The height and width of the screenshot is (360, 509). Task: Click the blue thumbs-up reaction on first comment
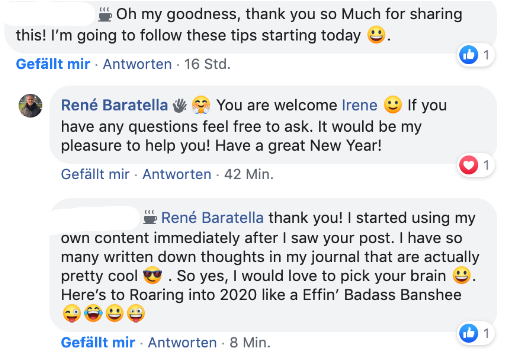pyautogui.click(x=468, y=55)
